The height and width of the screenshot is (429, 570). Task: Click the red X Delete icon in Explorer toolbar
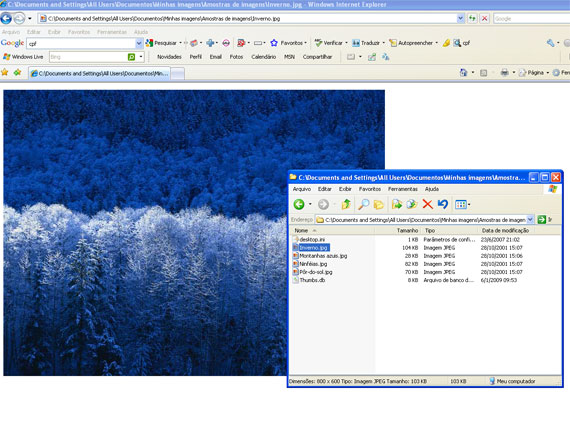coord(428,204)
